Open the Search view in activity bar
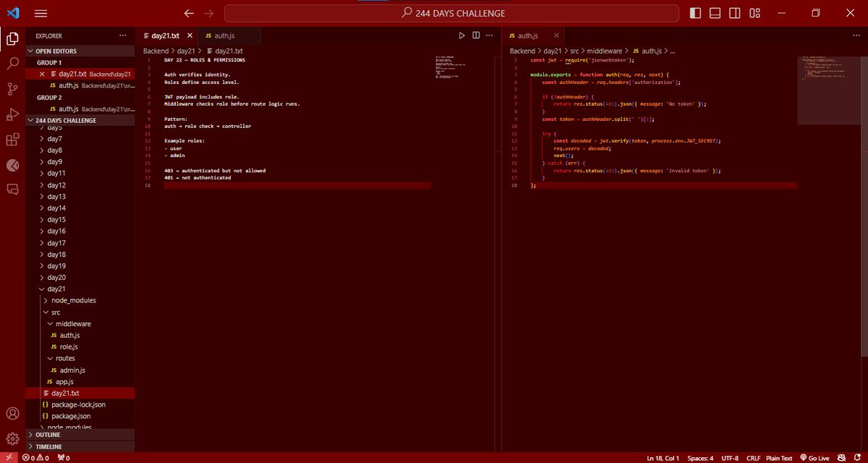The image size is (868, 463). point(12,64)
